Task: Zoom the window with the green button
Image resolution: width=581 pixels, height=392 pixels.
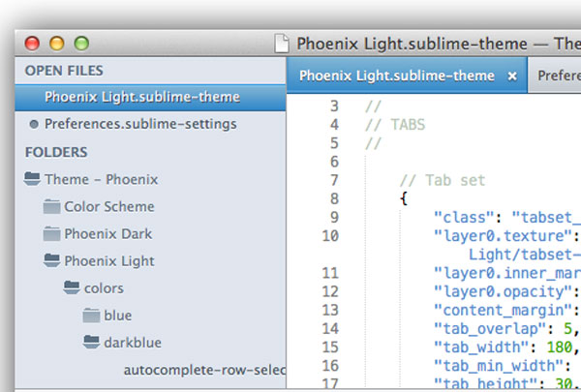Action: point(81,44)
